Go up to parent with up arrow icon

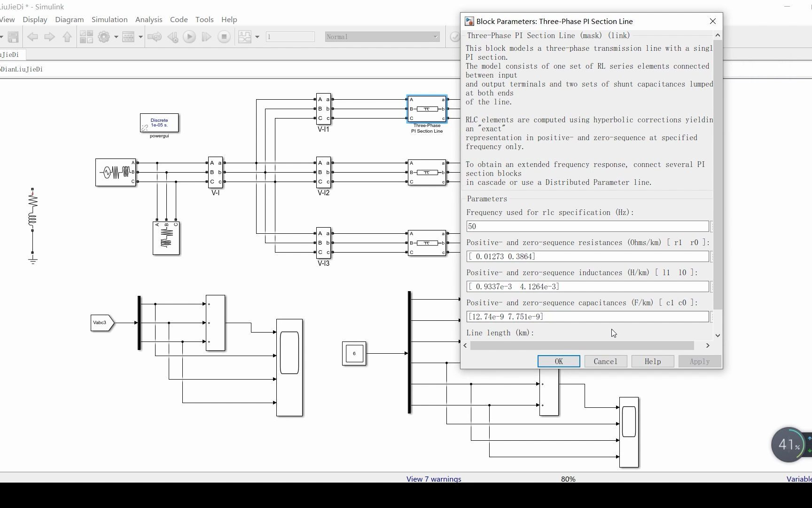click(67, 37)
